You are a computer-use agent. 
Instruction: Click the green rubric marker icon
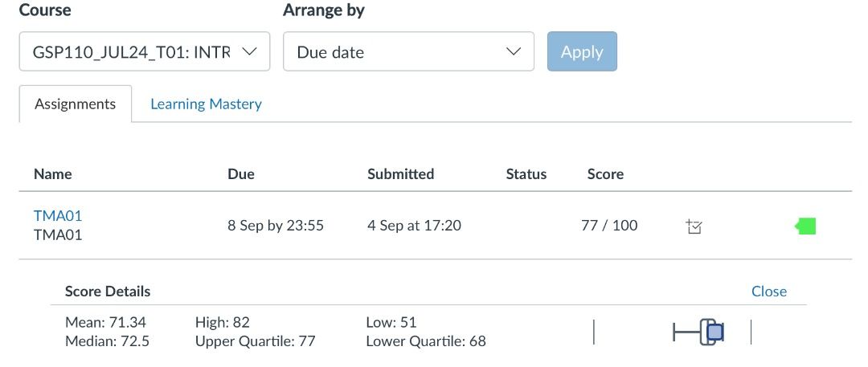click(805, 226)
